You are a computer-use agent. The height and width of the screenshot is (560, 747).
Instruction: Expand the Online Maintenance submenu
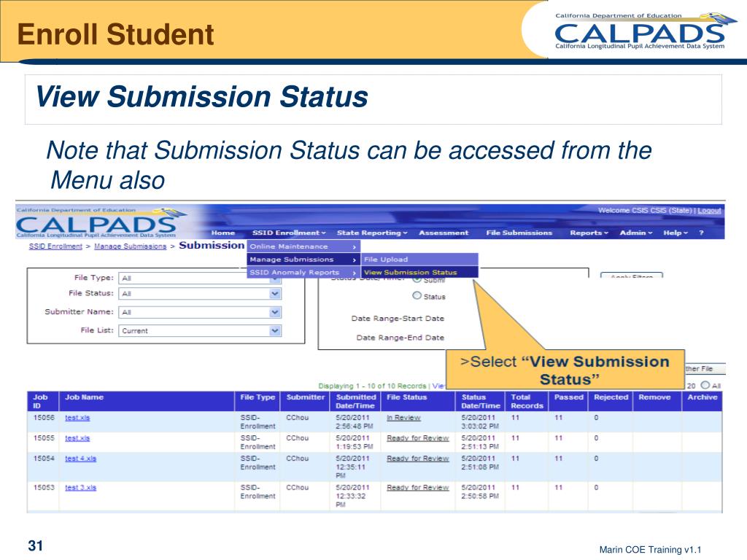303,246
